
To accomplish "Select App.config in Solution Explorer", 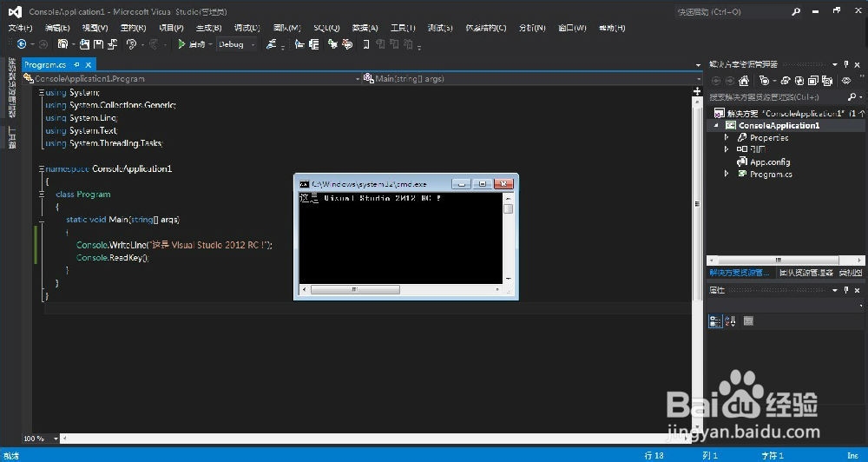I will 770,162.
